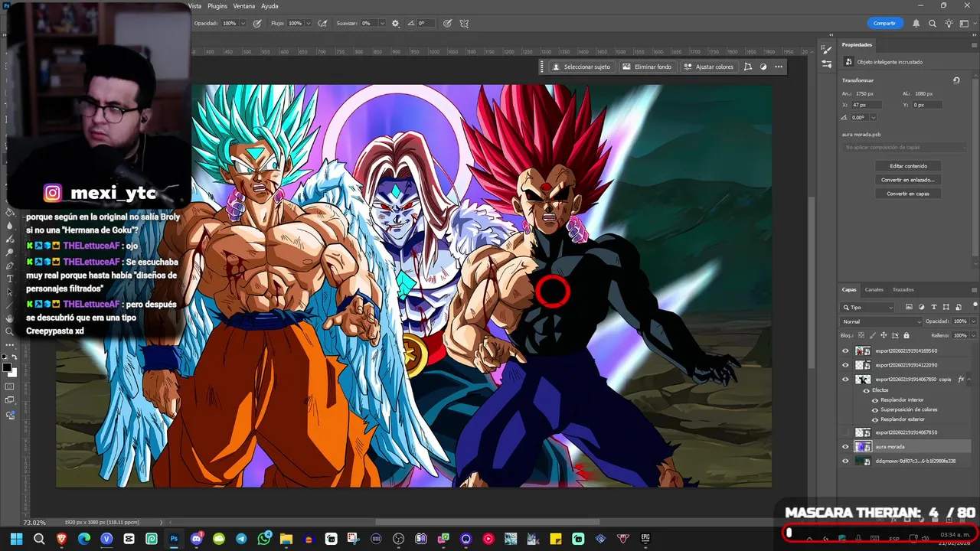Hide Superposición de colores effect

pos(875,409)
